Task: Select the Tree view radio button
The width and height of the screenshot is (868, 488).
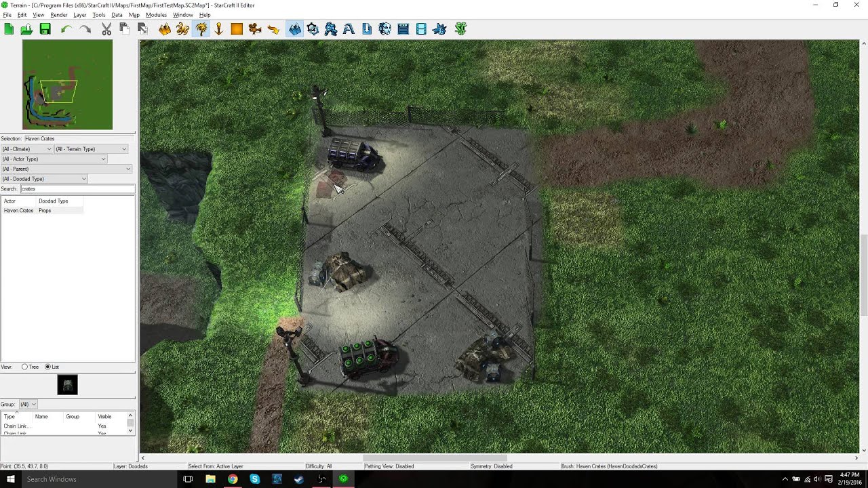Action: pos(25,367)
